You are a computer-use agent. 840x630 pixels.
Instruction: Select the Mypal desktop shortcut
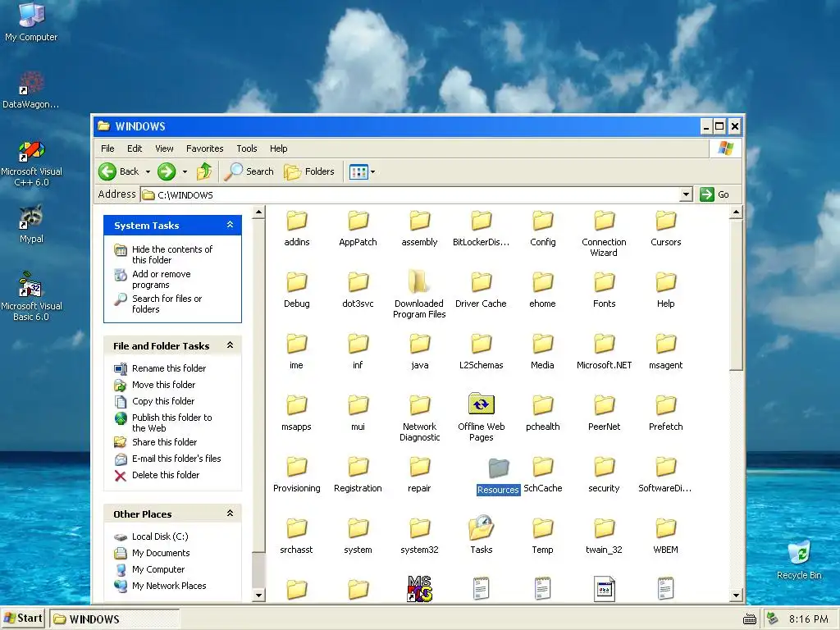click(31, 224)
